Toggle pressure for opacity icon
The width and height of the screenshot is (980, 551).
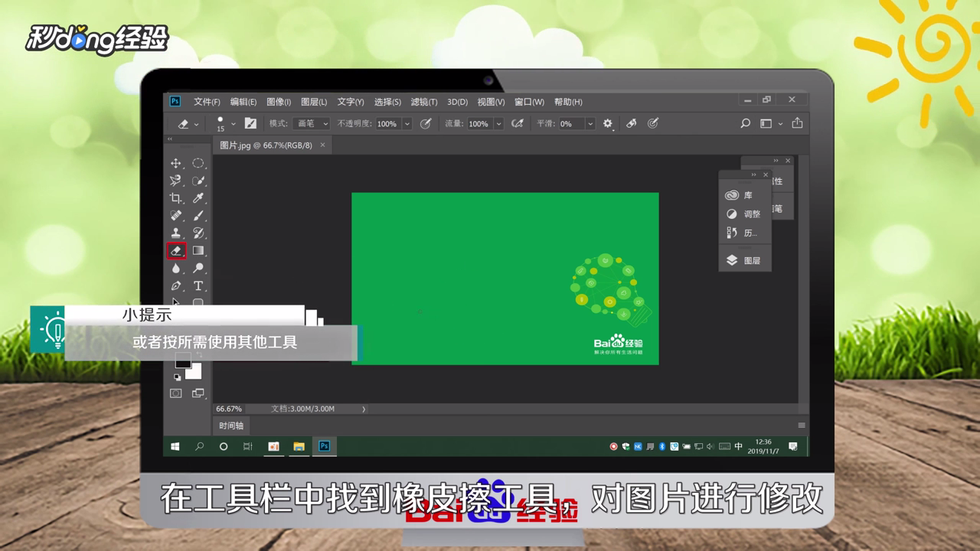pyautogui.click(x=426, y=123)
